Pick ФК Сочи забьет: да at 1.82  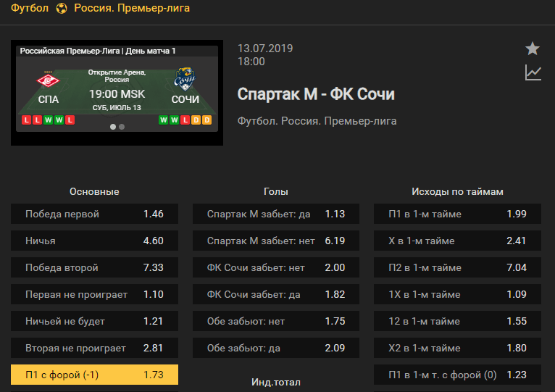tap(276, 294)
